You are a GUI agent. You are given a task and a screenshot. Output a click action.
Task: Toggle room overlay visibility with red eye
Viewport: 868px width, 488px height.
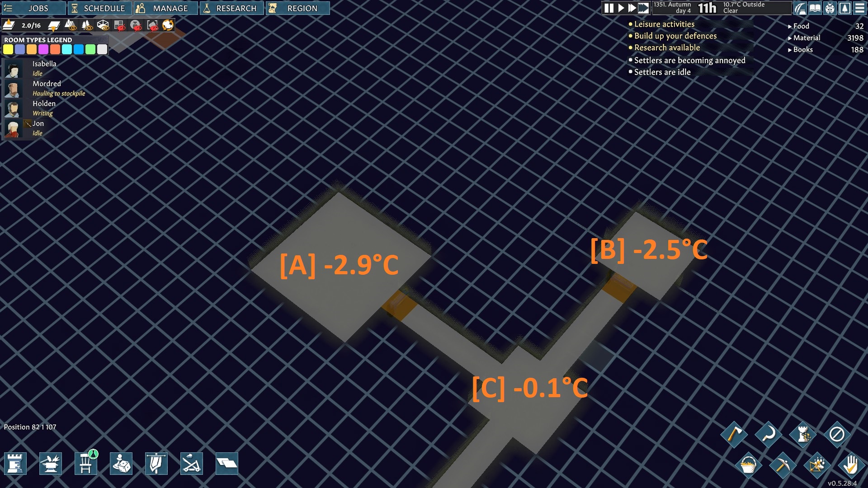(x=119, y=26)
